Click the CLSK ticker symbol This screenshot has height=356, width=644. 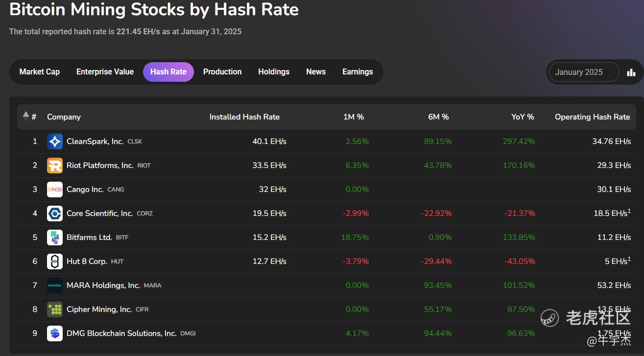135,142
